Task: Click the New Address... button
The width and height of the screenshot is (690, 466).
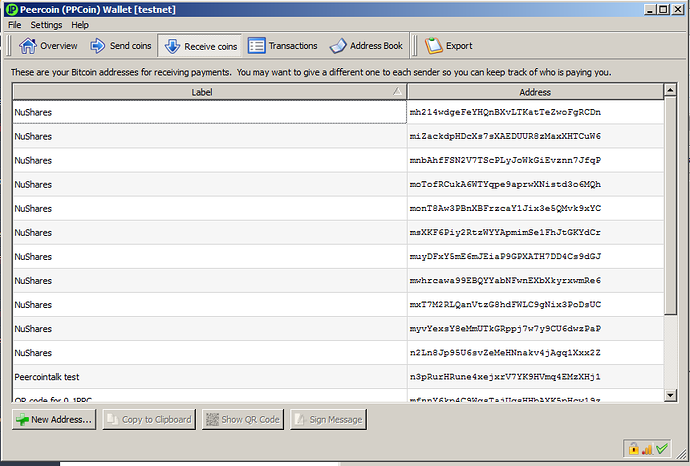Action: point(54,419)
